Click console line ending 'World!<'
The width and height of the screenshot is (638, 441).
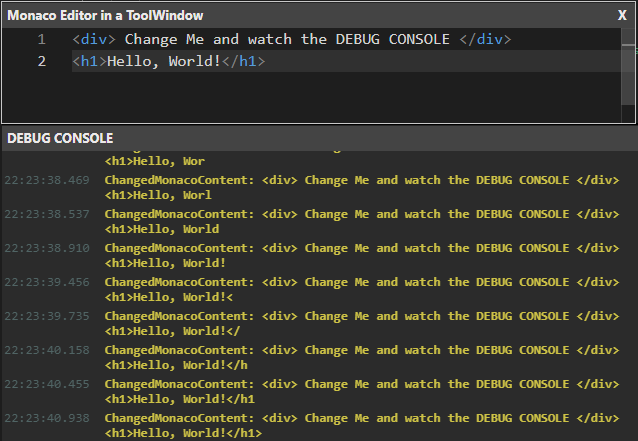169,297
